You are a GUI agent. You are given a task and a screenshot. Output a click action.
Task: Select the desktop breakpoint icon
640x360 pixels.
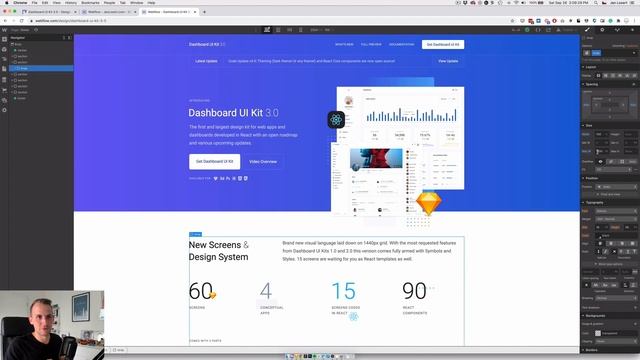point(267,30)
